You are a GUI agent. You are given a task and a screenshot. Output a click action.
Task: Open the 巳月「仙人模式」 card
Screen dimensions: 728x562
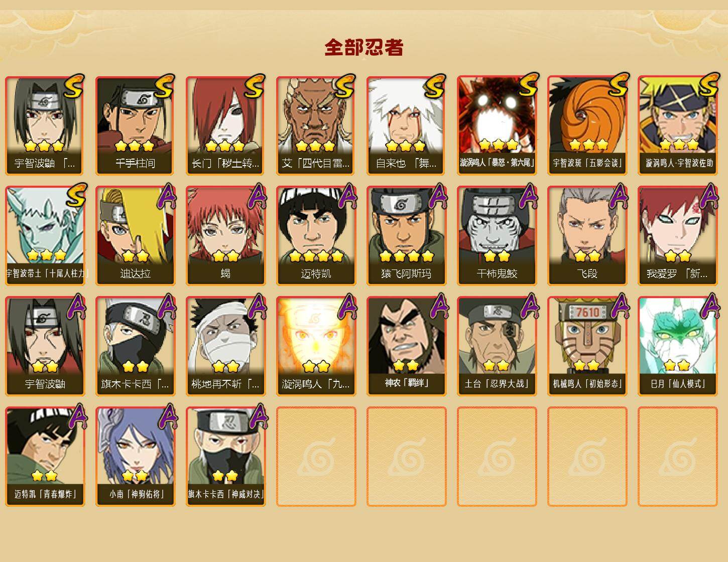[678, 346]
